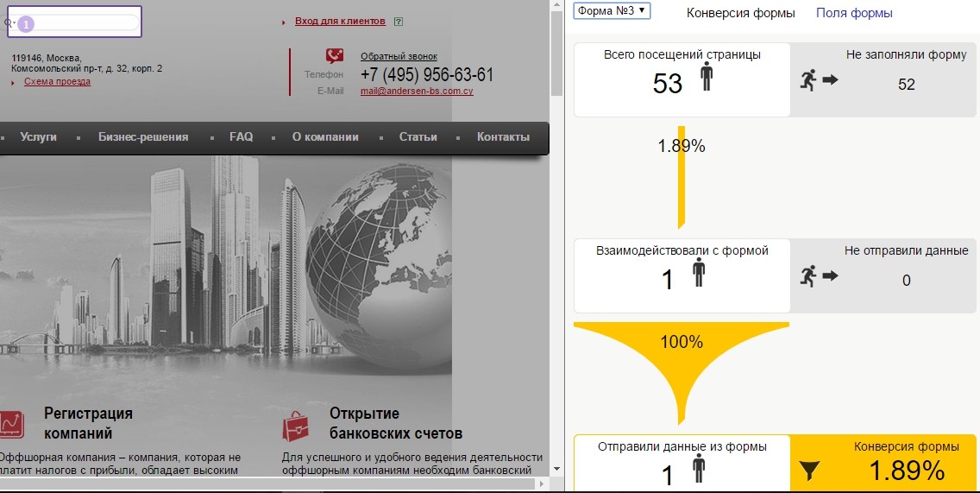
Task: Click the company registration chart icon
Action: pyautogui.click(x=10, y=424)
